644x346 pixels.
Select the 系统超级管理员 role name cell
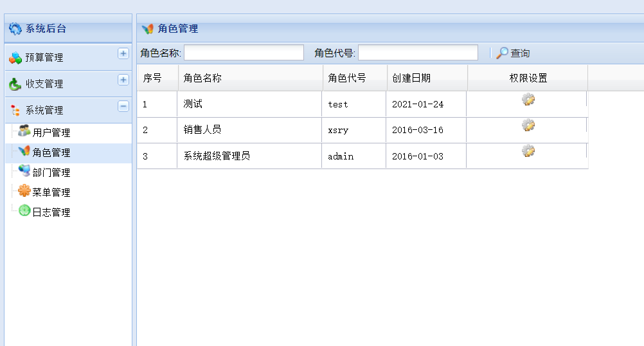coord(249,156)
